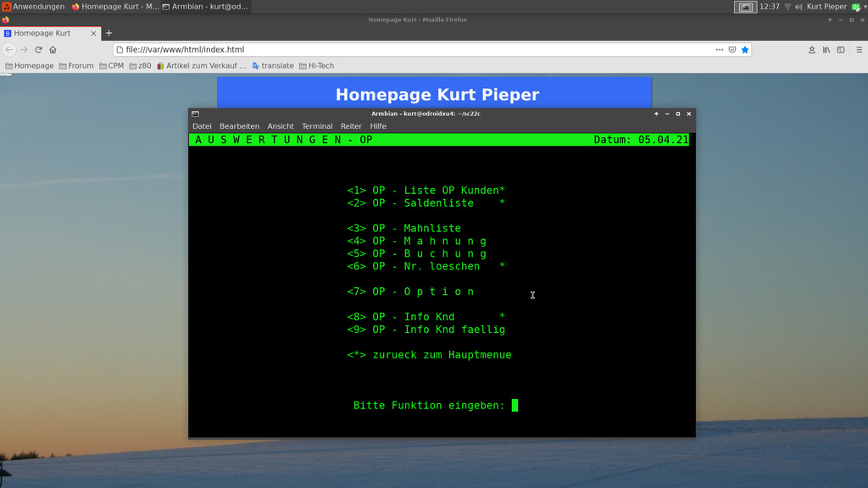
Task: Open the new tab plus button
Action: (x=108, y=33)
